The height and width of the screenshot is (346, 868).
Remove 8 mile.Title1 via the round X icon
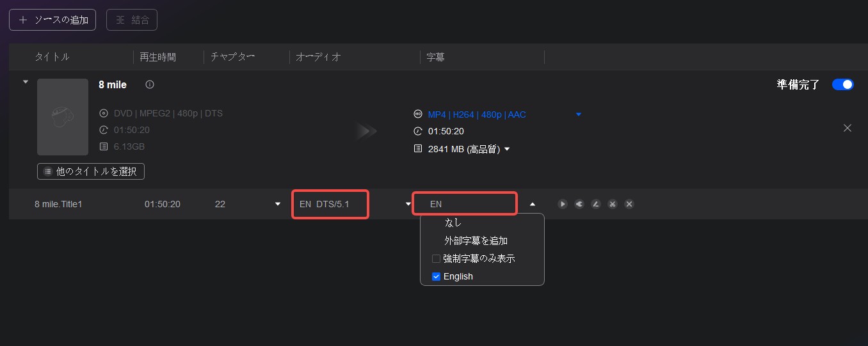point(629,204)
